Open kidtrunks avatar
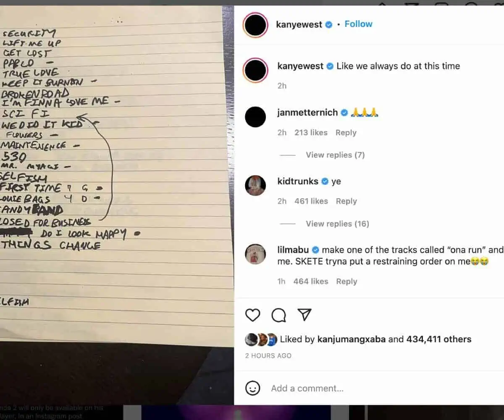 click(255, 185)
